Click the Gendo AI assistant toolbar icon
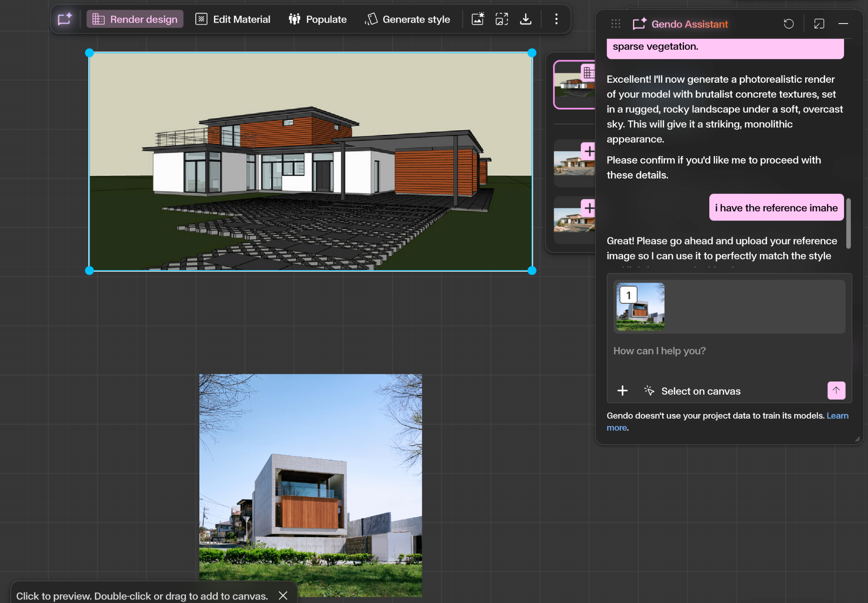Screen dimensions: 868x603 (65, 19)
